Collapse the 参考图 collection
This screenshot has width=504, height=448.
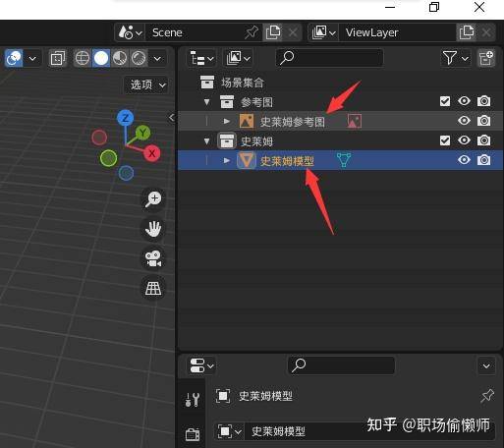(206, 102)
